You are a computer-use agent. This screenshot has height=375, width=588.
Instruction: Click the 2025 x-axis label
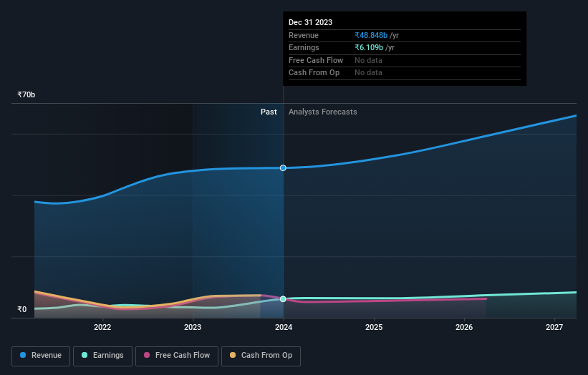click(374, 327)
